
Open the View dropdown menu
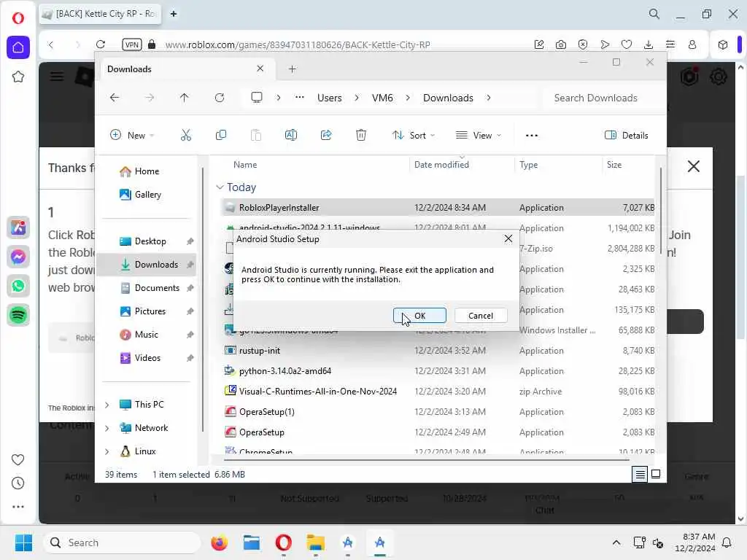tap(479, 135)
